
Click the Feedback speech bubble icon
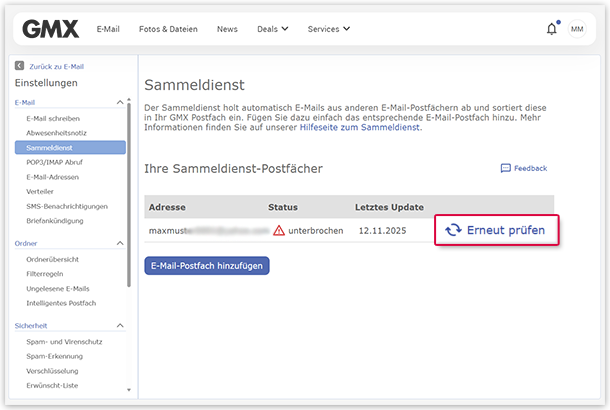tap(505, 169)
